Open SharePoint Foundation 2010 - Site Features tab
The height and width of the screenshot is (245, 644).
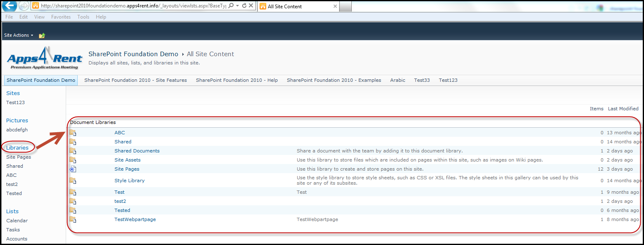[136, 80]
